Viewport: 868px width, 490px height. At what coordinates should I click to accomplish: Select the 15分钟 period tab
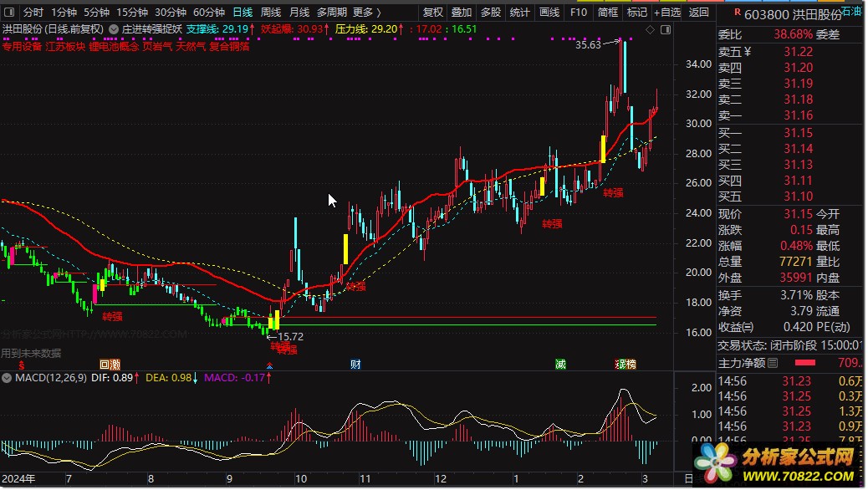pyautogui.click(x=132, y=13)
